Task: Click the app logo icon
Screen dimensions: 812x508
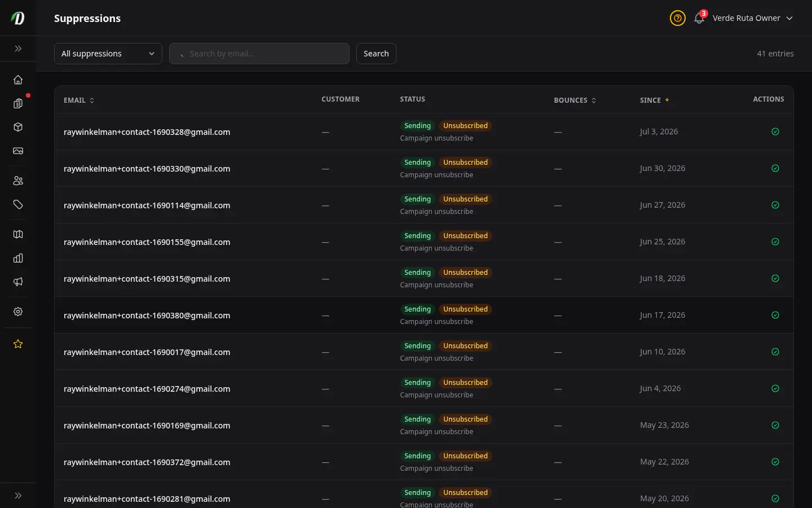Action: [x=18, y=18]
